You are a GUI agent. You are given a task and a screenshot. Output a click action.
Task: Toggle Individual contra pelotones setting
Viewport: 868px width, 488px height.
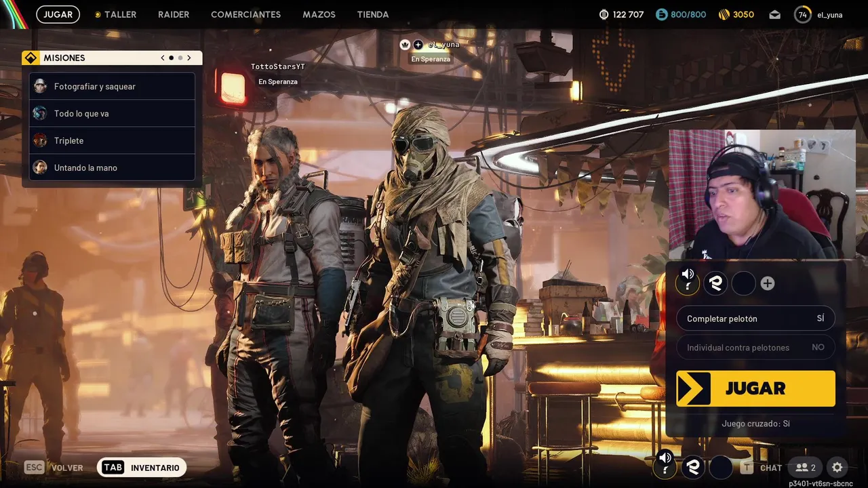[x=755, y=347]
